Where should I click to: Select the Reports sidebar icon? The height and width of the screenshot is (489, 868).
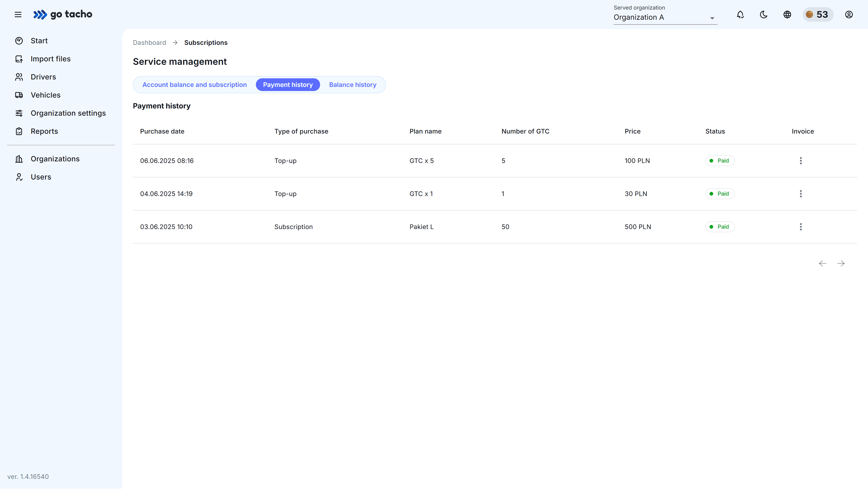click(x=19, y=131)
